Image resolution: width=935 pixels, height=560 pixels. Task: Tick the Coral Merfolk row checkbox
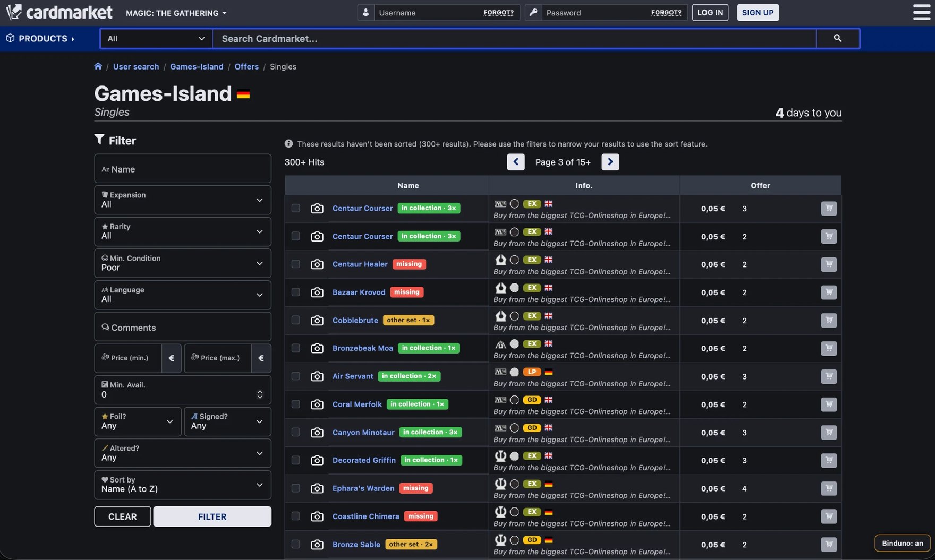coord(296,404)
